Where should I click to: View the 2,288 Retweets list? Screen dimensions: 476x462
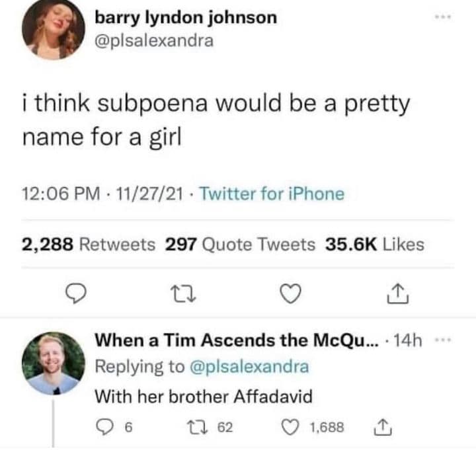pyautogui.click(x=89, y=245)
